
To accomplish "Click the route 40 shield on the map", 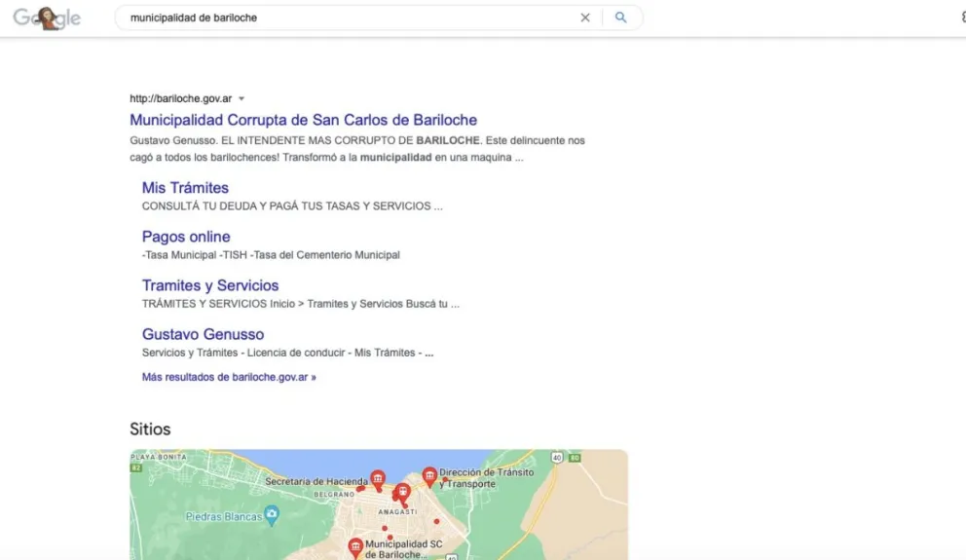I will tap(557, 457).
